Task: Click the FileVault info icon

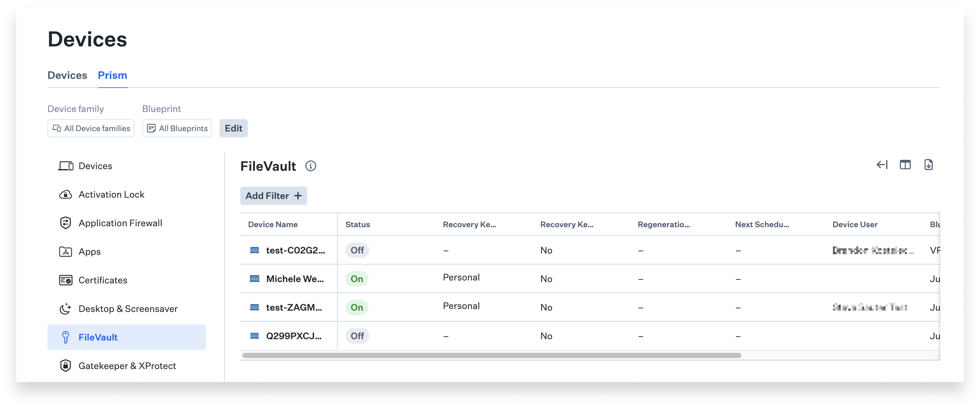Action: tap(310, 166)
